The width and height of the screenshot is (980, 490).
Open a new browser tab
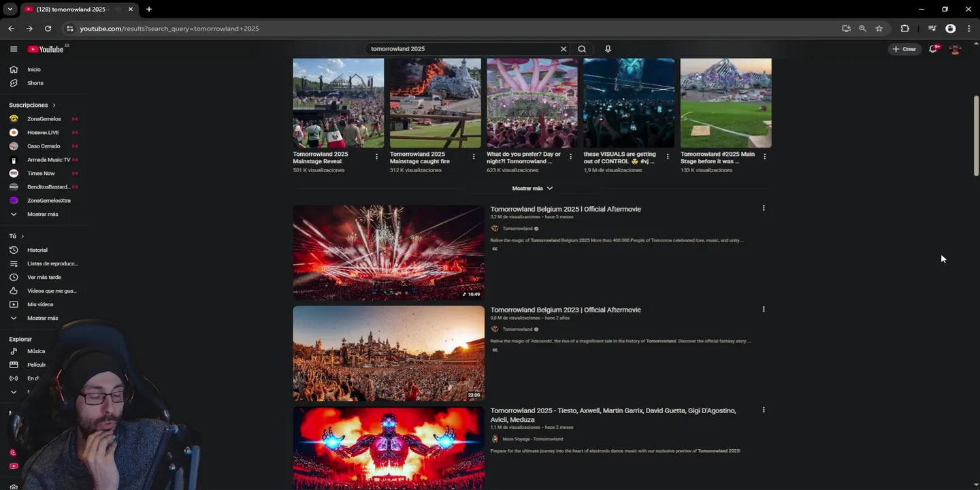pyautogui.click(x=148, y=9)
